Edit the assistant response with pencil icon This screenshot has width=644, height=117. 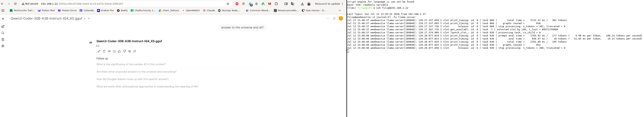pyautogui.click(x=99, y=51)
